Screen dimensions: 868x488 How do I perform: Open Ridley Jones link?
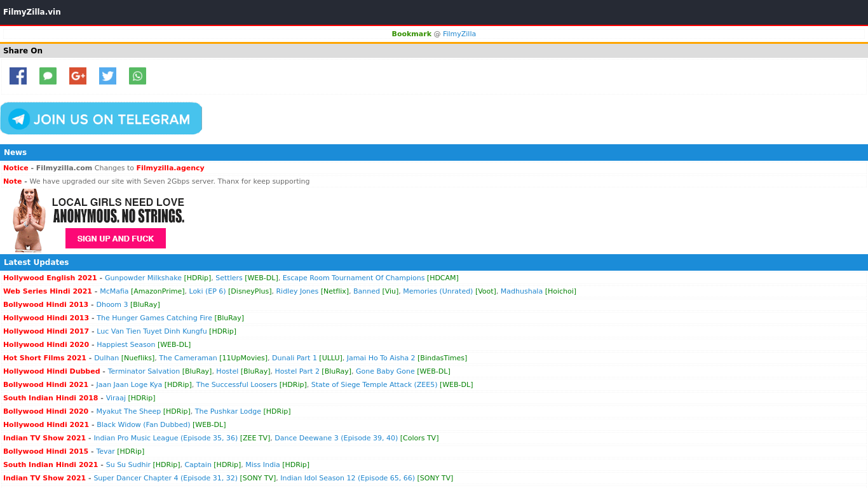297,292
